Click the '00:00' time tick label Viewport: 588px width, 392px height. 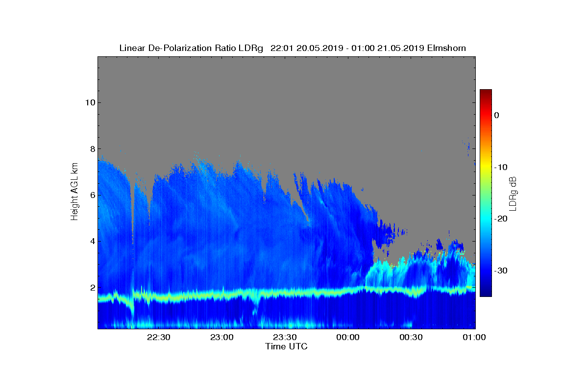pos(348,337)
